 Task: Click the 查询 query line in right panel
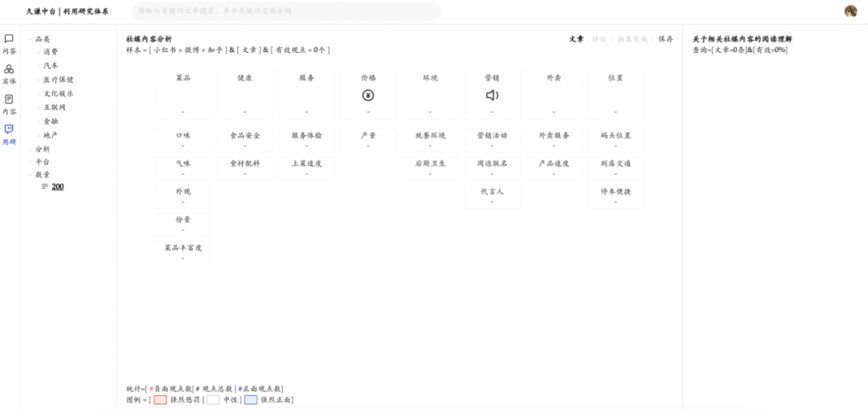[x=740, y=50]
